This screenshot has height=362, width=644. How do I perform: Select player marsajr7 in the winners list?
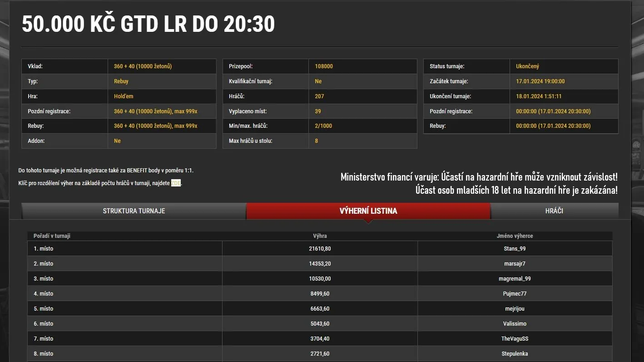515,264
